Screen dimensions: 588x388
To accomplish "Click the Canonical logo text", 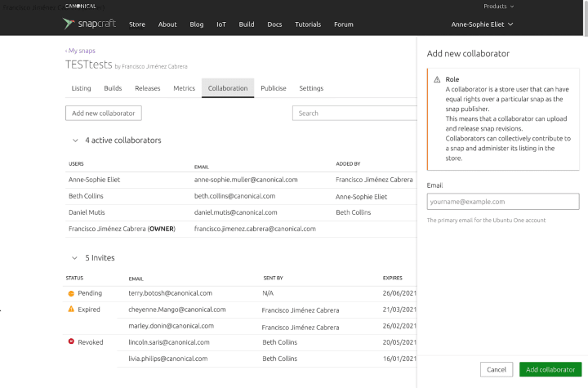I will 80,6.
